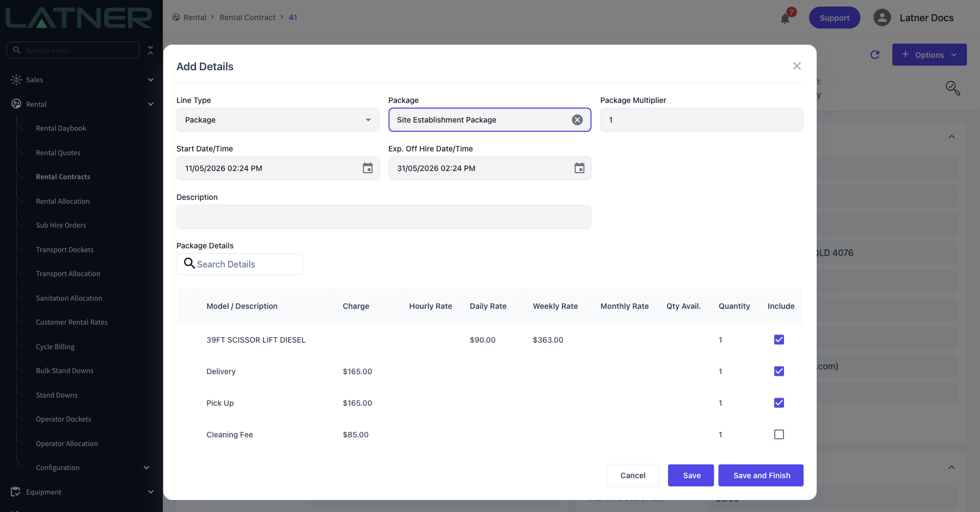Open Rental Allocation in sidebar
The height and width of the screenshot is (512, 980).
[x=63, y=202]
